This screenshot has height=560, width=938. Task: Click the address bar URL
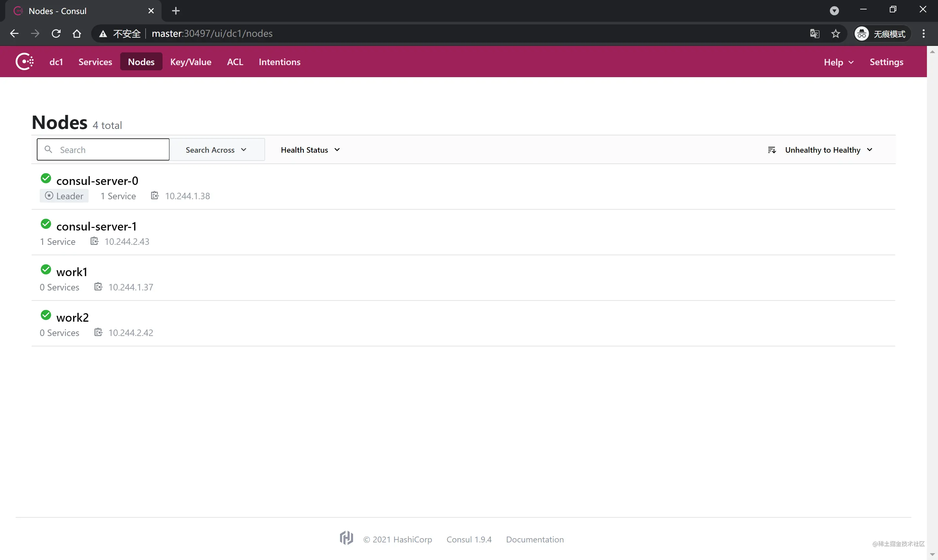click(x=212, y=34)
